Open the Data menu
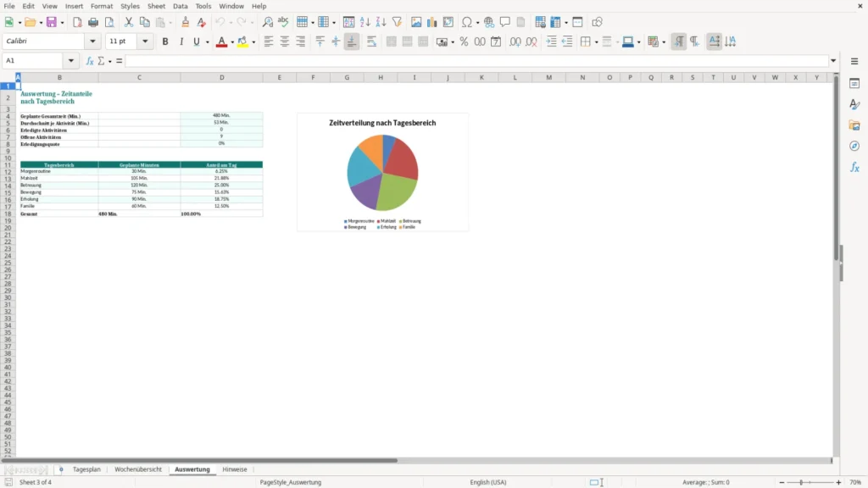This screenshot has height=488, width=868. coord(181,6)
